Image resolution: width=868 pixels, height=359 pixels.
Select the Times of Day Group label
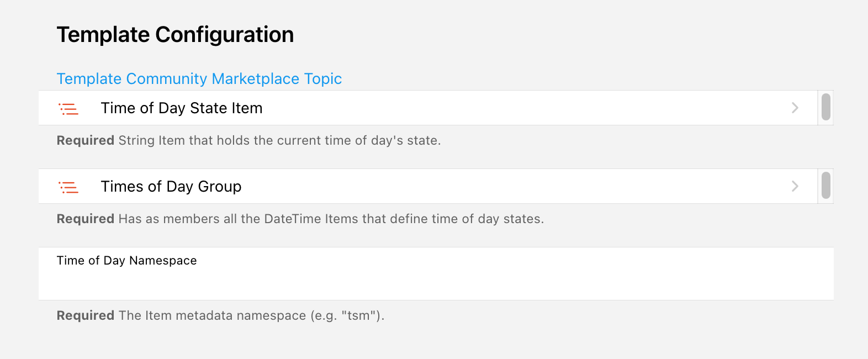pyautogui.click(x=171, y=187)
